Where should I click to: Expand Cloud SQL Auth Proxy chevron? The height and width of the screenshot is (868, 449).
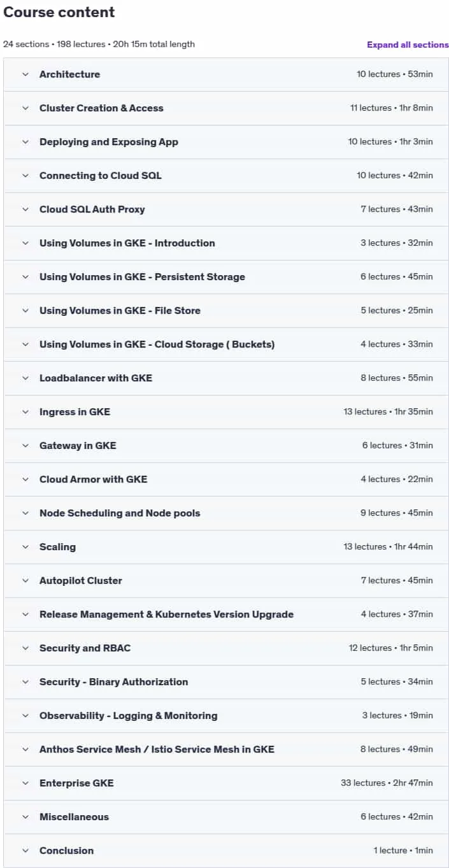coord(25,210)
